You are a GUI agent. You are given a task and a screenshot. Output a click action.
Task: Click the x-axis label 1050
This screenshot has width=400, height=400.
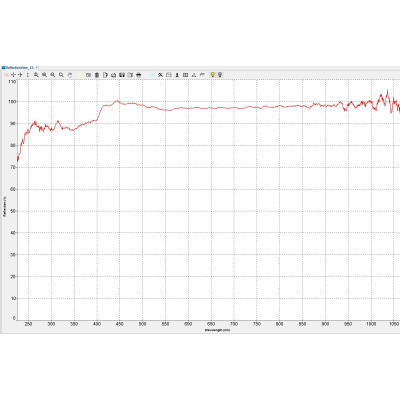coord(394,324)
